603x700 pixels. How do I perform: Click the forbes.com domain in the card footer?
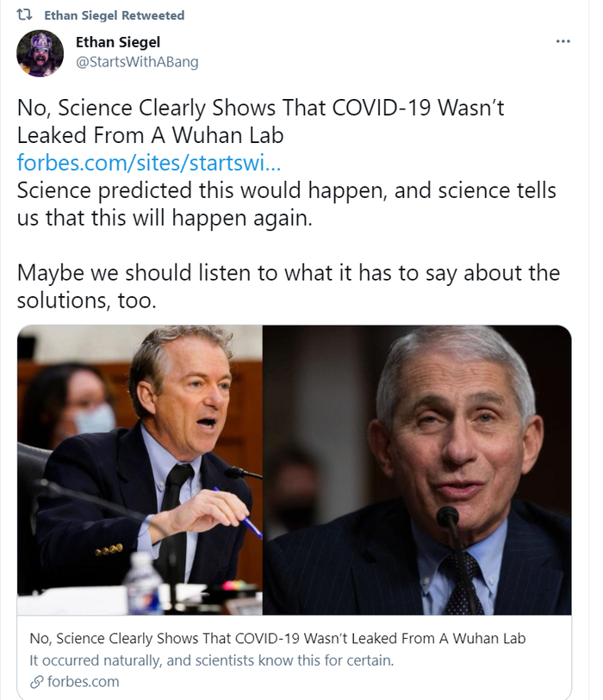coord(84,682)
